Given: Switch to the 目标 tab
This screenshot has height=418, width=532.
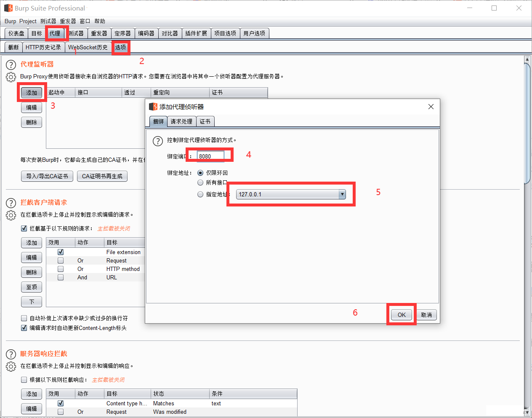Looking at the screenshot, I should coord(37,33).
